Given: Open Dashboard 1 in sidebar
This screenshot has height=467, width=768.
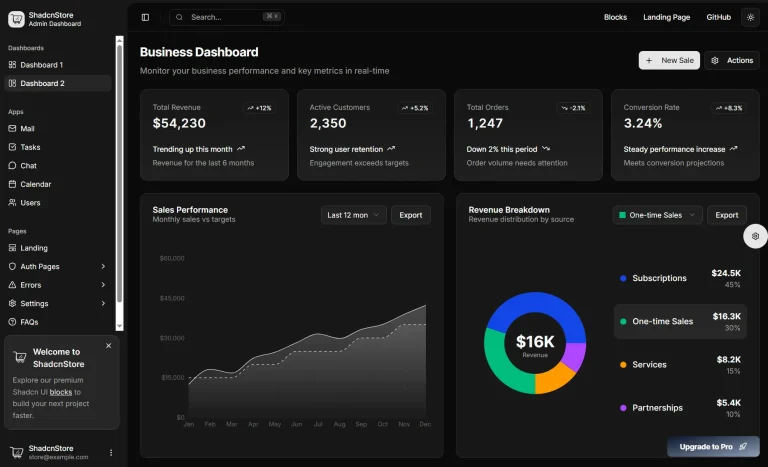Looking at the screenshot, I should [58, 65].
